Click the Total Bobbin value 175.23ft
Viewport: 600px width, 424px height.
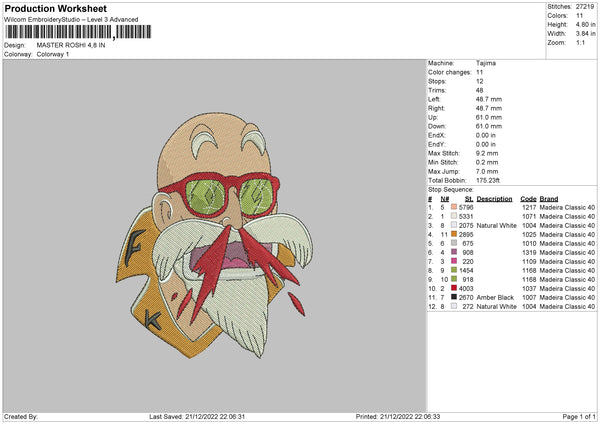tap(488, 180)
